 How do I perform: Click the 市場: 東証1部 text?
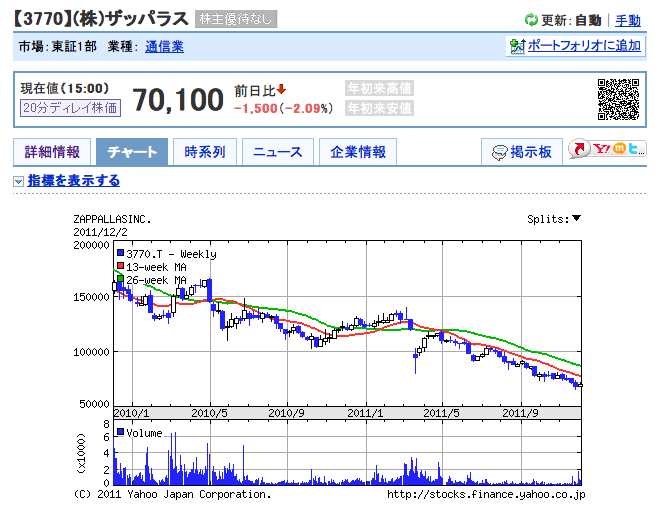(58, 46)
